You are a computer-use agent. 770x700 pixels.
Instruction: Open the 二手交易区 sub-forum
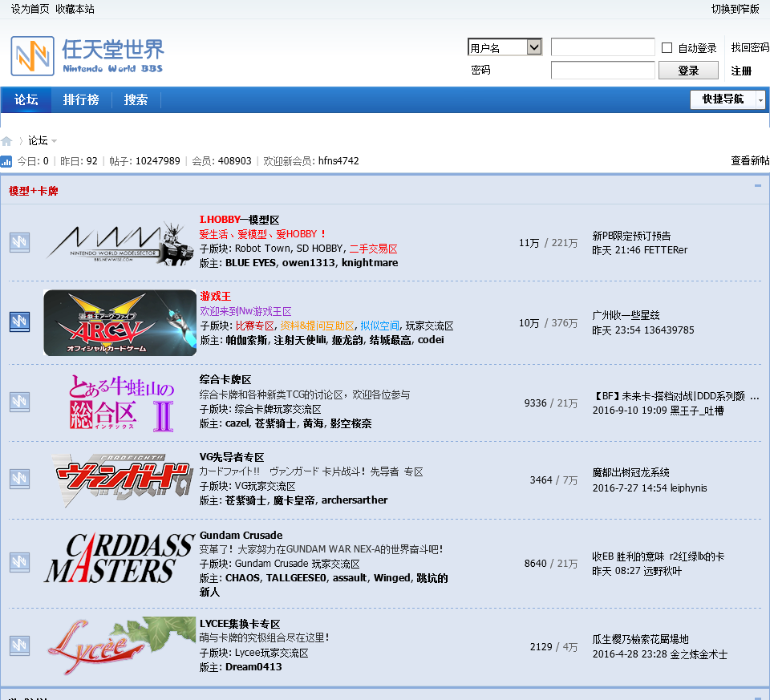(373, 249)
